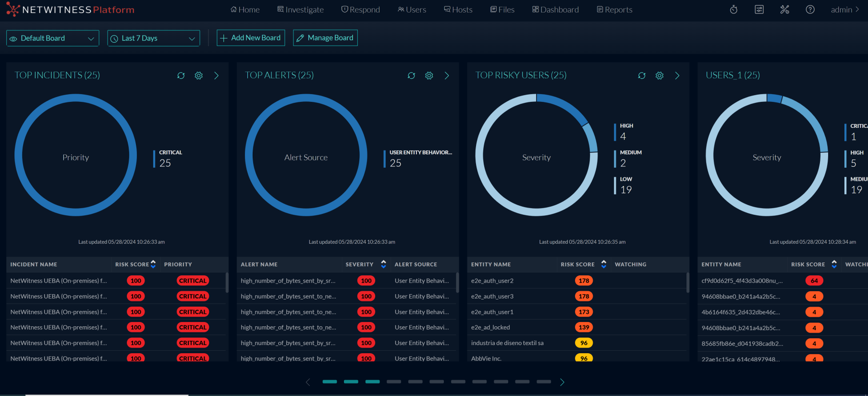
Task: Open the Users menu in top navigation
Action: click(412, 10)
